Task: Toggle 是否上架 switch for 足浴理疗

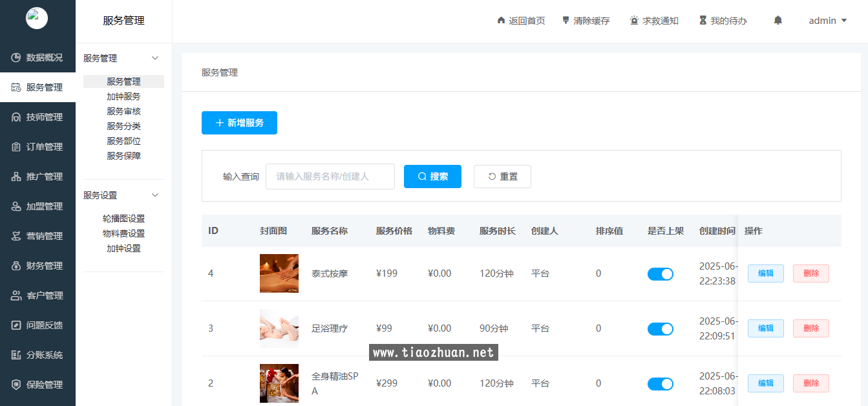Action: click(660, 329)
